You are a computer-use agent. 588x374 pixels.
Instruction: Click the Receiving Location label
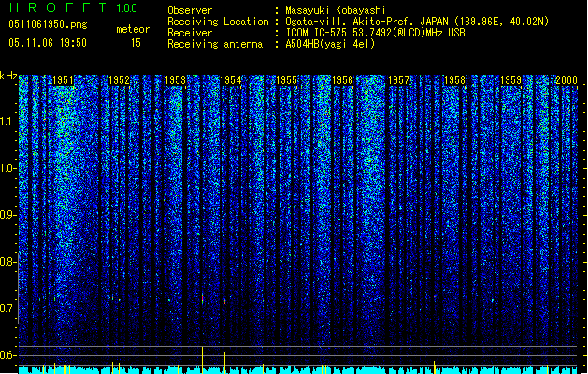218,22
